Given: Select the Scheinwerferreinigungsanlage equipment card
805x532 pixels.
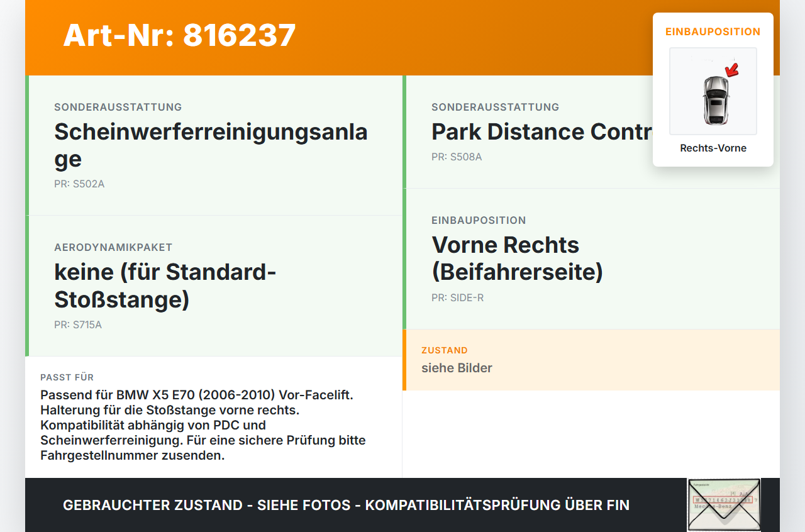Looking at the screenshot, I should tap(214, 145).
